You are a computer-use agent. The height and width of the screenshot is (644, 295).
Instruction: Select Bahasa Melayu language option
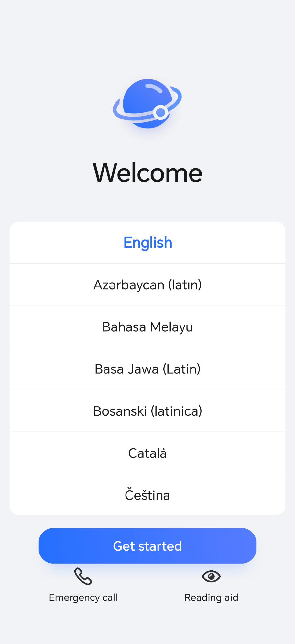tap(147, 327)
